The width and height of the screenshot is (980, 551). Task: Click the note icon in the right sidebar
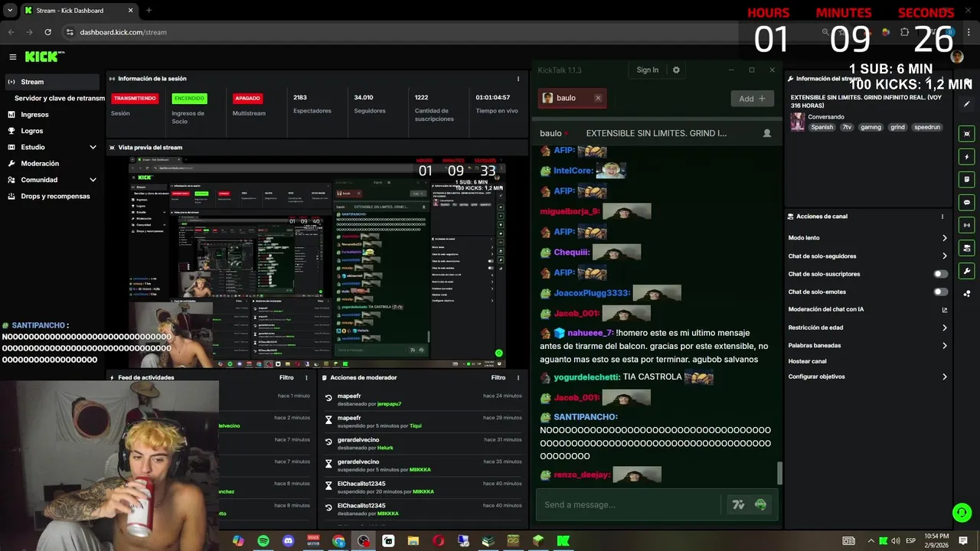pos(967,180)
